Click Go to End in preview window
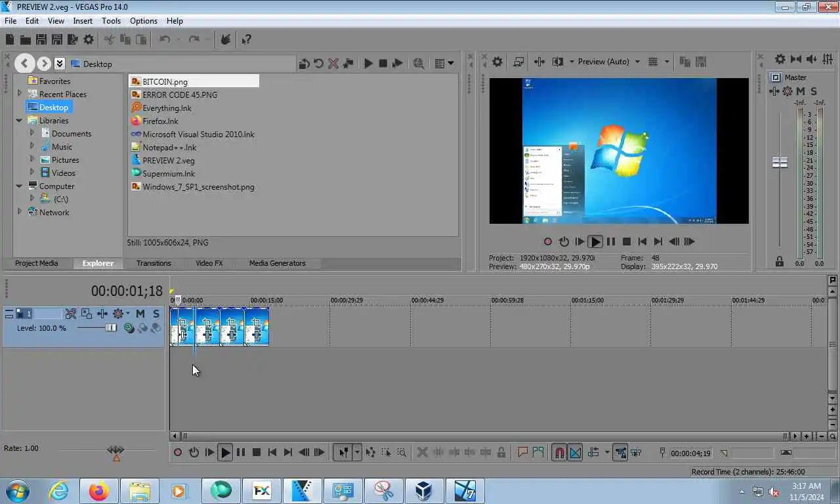Image resolution: width=840 pixels, height=504 pixels. pyautogui.click(x=658, y=241)
